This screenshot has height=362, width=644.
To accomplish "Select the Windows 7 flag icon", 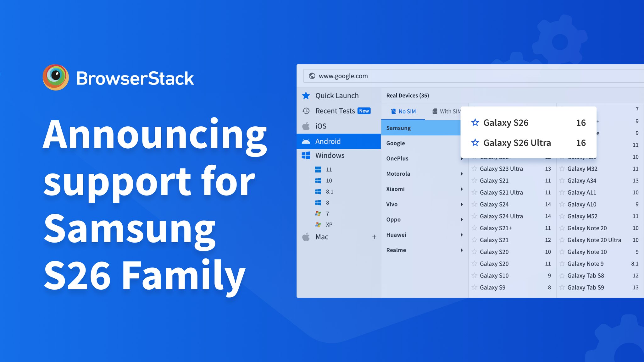I will 318,213.
